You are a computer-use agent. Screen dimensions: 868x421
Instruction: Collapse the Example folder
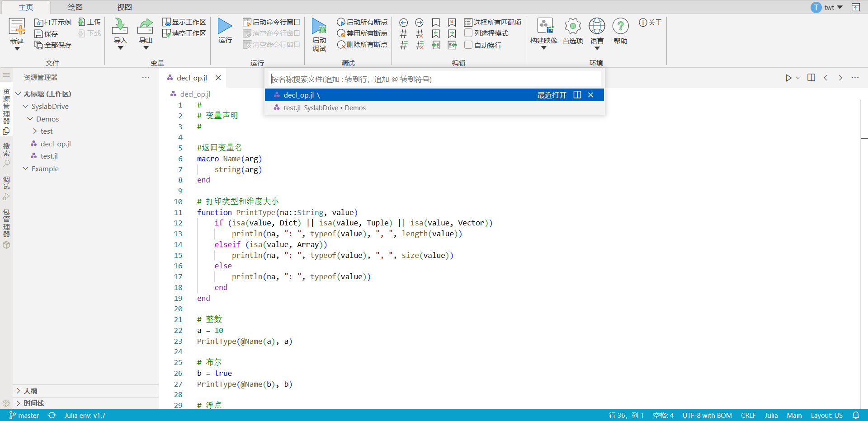[26, 168]
